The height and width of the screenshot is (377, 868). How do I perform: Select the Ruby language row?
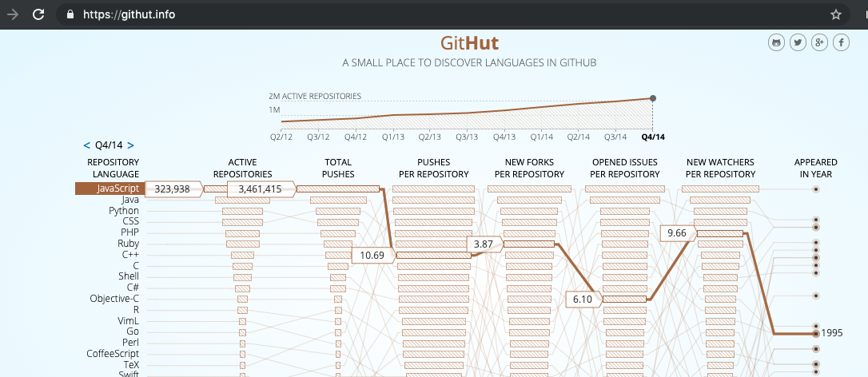(x=128, y=244)
